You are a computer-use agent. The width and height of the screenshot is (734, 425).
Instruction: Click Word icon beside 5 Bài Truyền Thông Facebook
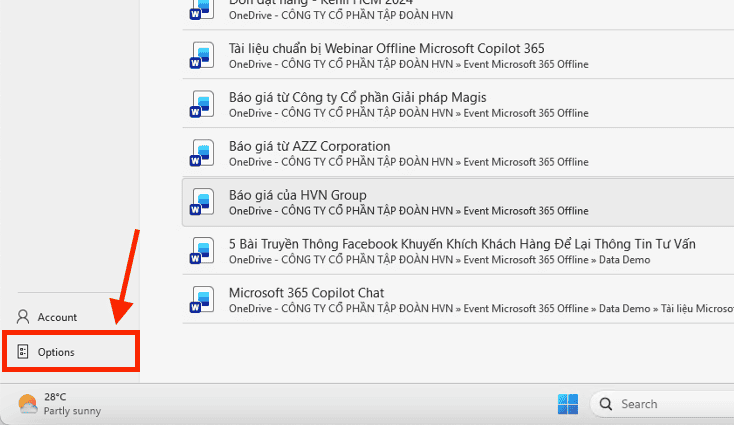[x=202, y=251]
